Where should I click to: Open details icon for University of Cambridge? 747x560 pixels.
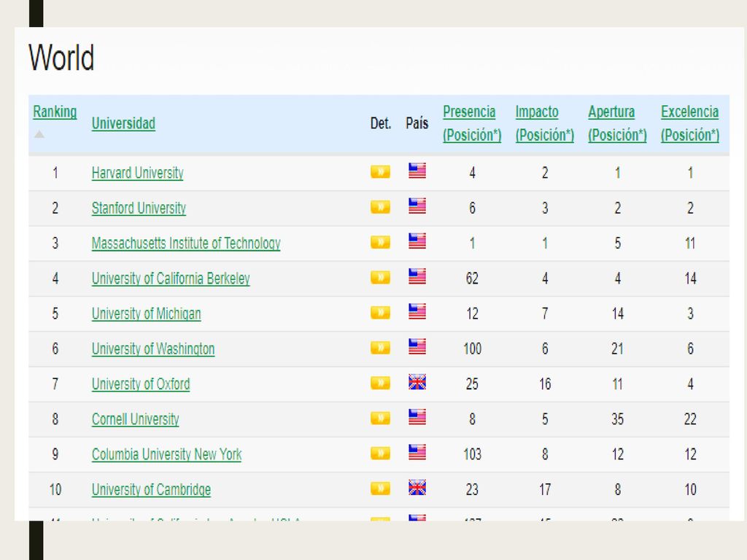[380, 489]
